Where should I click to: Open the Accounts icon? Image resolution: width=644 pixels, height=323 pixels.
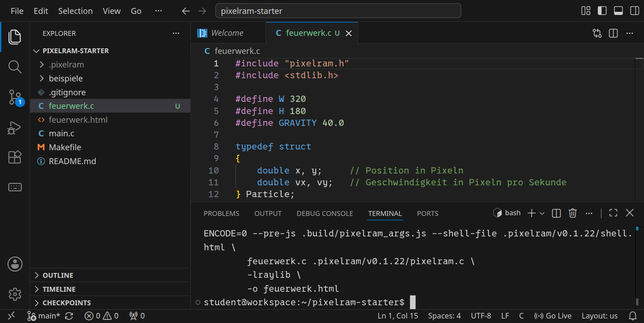click(x=15, y=264)
